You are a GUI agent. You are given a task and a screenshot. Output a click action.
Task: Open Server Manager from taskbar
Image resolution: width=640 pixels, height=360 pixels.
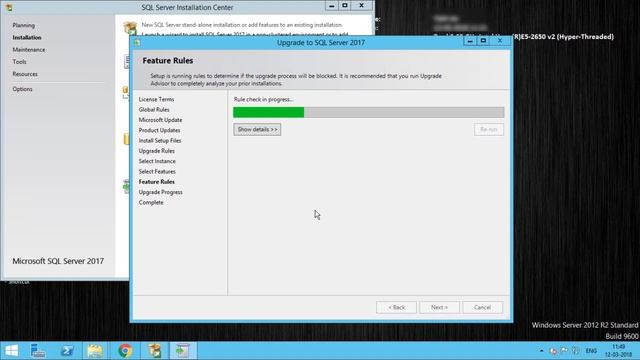click(x=38, y=351)
